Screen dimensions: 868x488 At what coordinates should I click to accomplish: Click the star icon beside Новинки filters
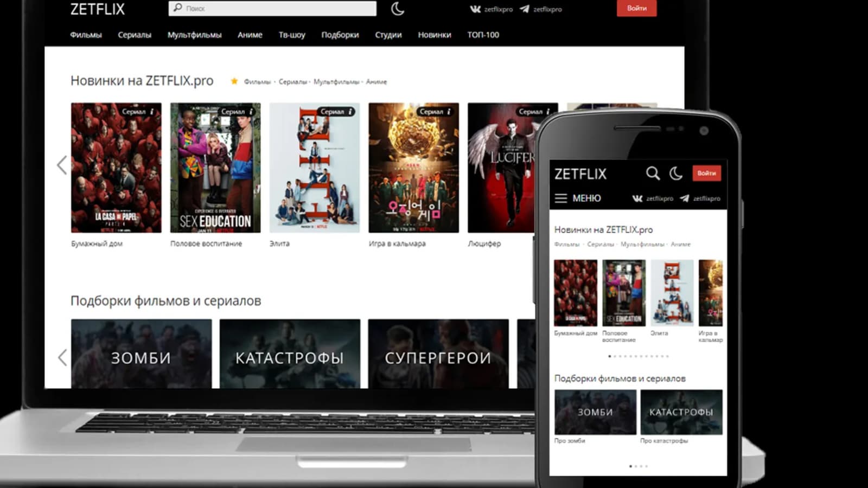click(234, 81)
